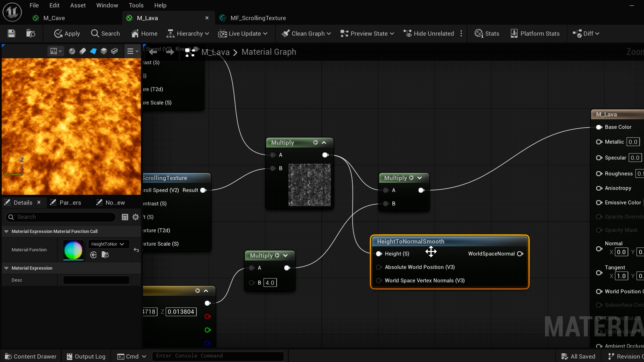Image resolution: width=644 pixels, height=362 pixels.
Task: Open the Output Log
Action: 86,356
